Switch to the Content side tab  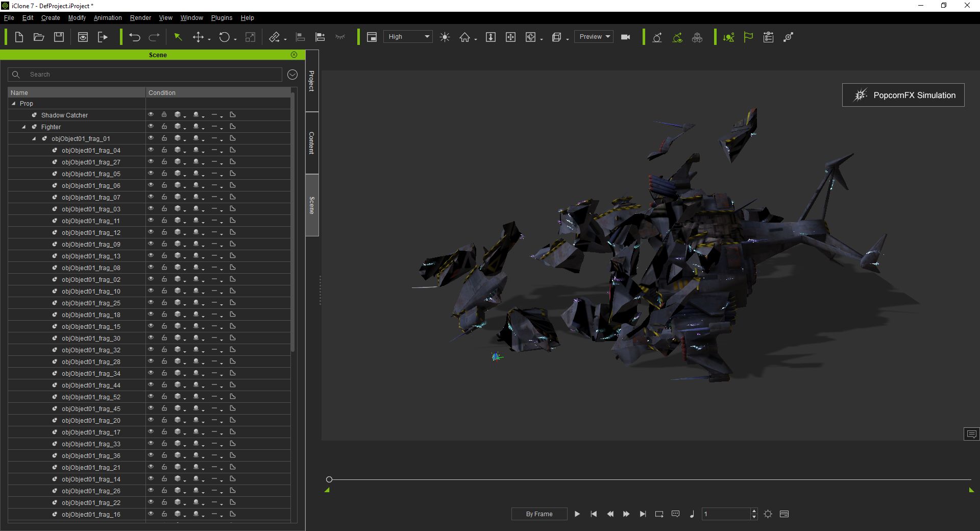pos(312,143)
